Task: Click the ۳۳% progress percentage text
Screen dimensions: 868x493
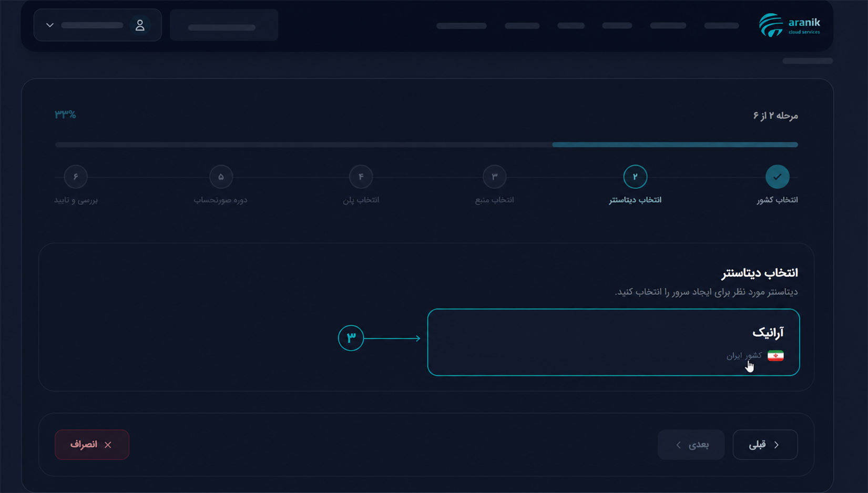Action: [65, 114]
